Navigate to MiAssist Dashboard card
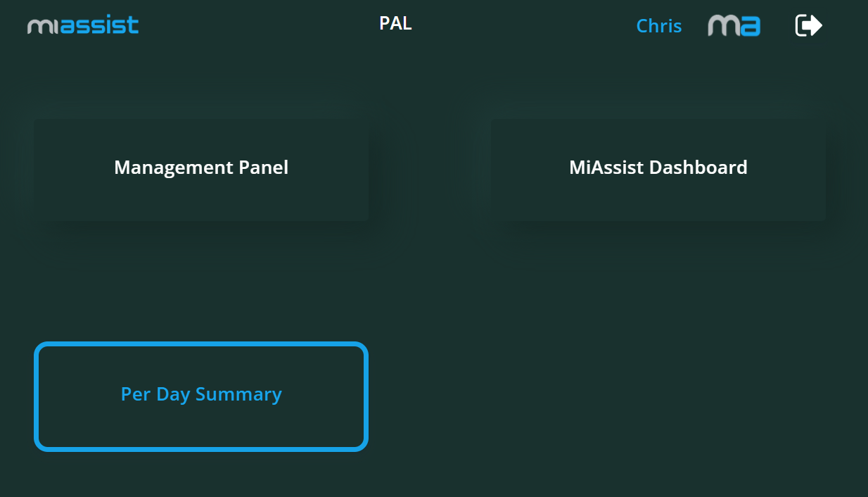The image size is (868, 497). (658, 170)
